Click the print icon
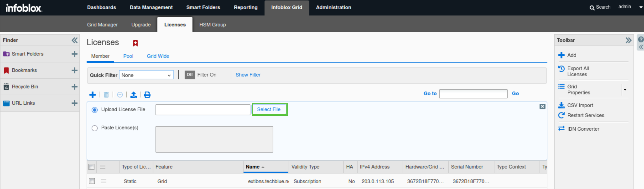The height and width of the screenshot is (189, 644). (x=147, y=95)
